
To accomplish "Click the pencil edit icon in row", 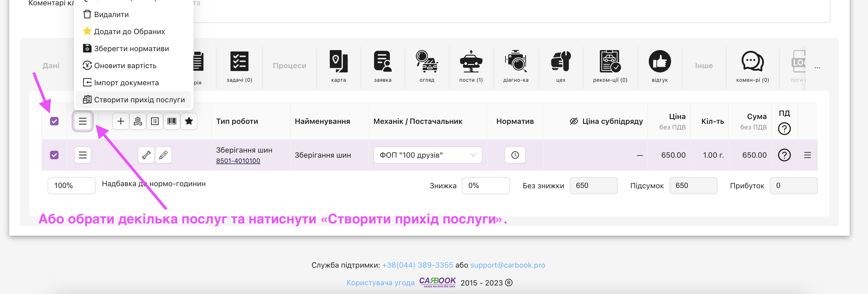I will [x=163, y=155].
